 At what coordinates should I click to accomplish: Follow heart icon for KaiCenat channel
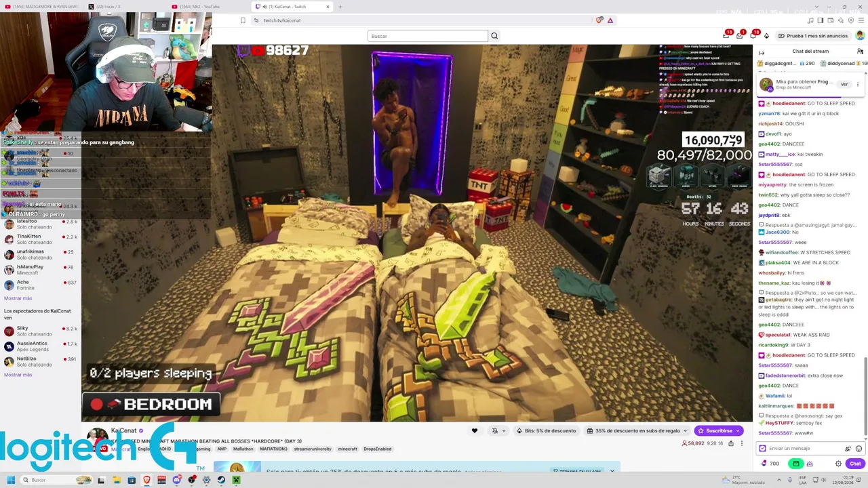point(475,430)
